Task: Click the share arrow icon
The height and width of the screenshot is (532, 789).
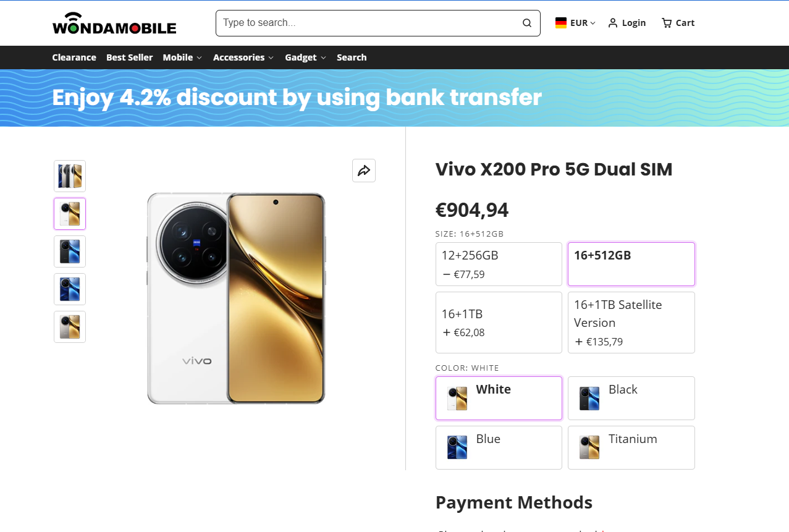Action: point(364,171)
